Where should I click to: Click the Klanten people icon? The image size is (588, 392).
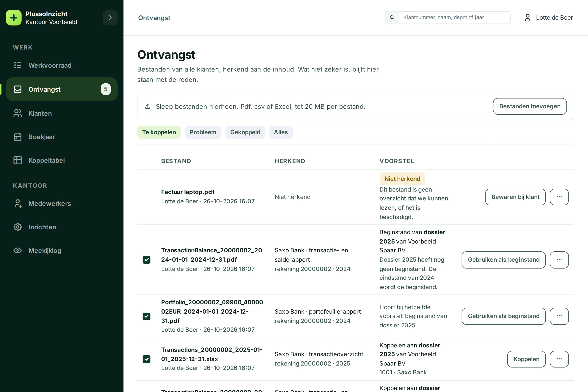17,113
